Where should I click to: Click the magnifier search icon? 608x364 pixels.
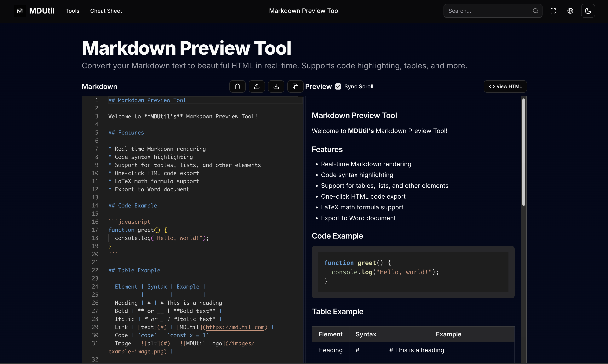tap(535, 11)
